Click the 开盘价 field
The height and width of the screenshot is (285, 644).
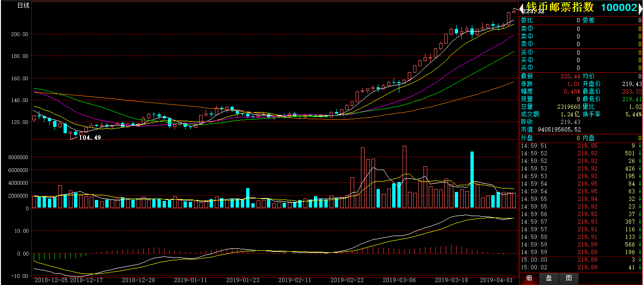[612, 84]
